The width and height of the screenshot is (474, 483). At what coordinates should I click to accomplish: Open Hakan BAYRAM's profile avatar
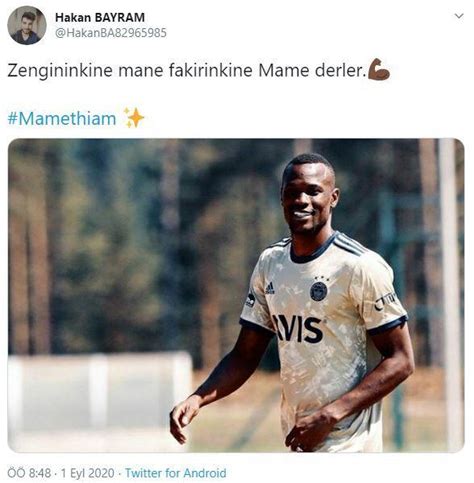coord(27,25)
